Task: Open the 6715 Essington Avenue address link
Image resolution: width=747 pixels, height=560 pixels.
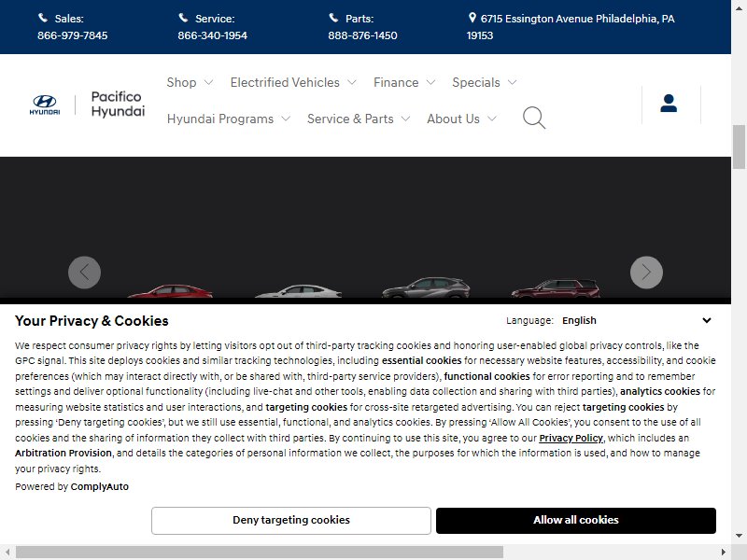Action: [571, 27]
